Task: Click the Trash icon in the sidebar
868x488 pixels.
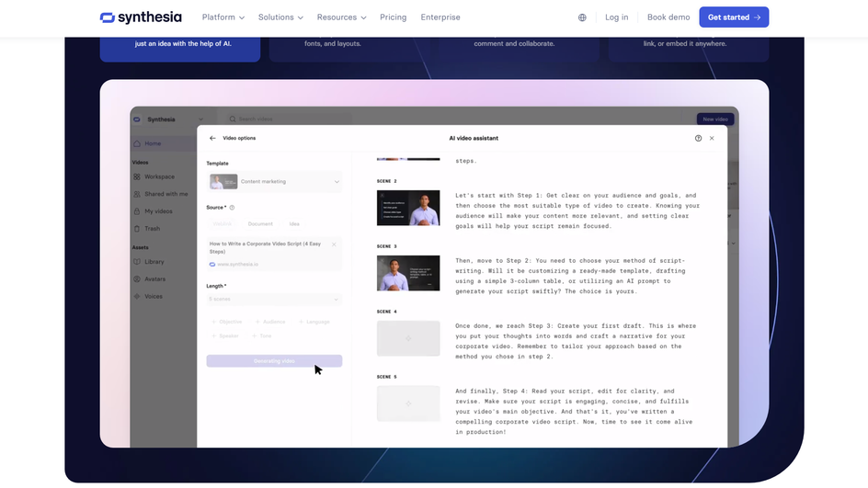Action: [x=137, y=229]
